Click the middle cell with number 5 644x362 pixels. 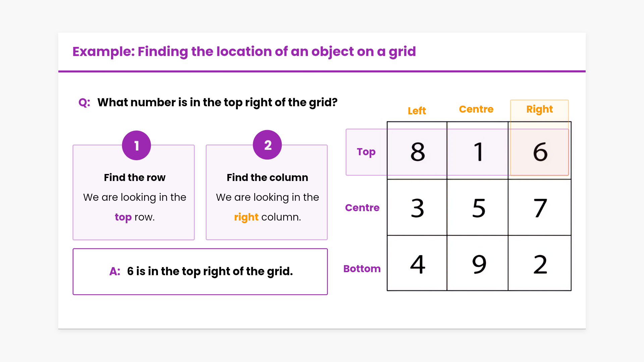click(x=478, y=208)
